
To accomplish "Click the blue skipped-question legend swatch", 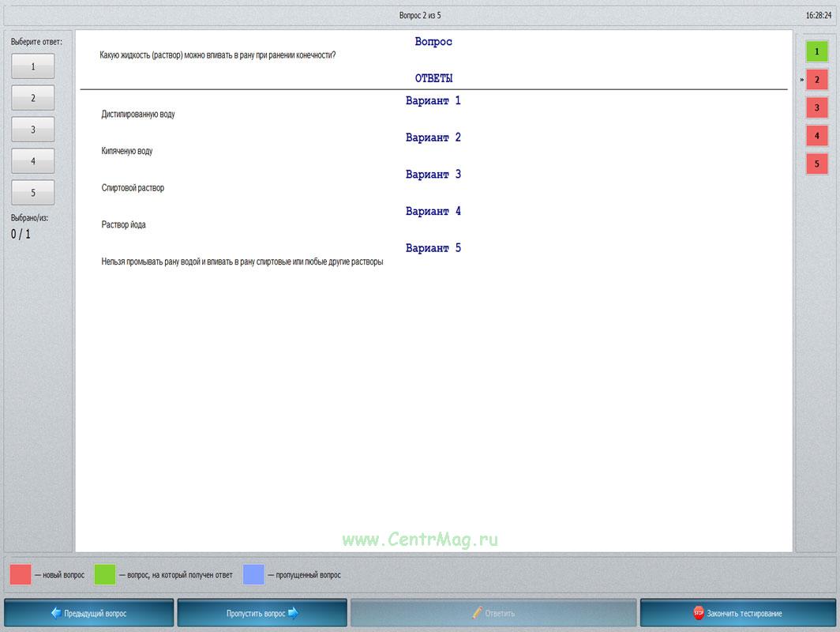I will 253,574.
